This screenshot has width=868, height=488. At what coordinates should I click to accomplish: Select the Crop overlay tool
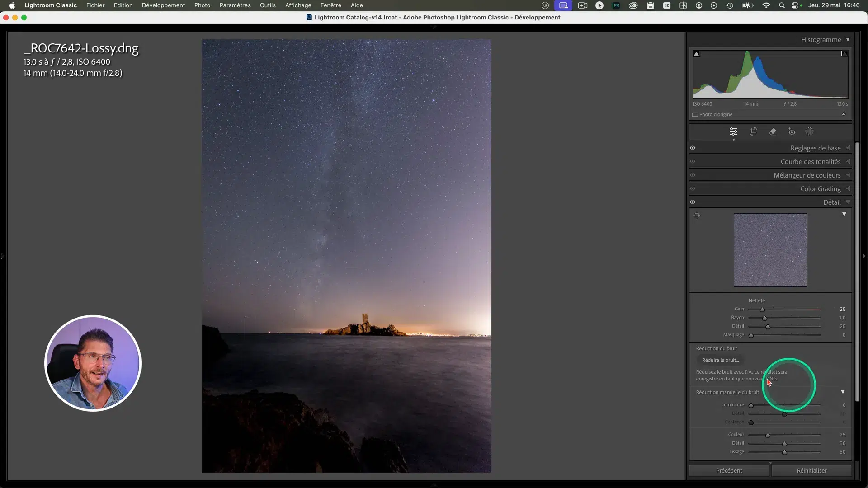point(753,131)
